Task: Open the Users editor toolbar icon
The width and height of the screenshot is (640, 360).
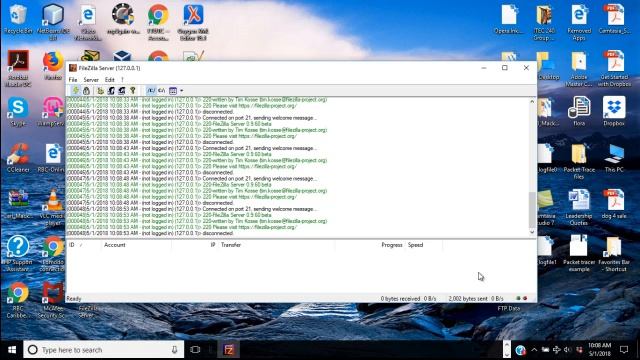Action: pyautogui.click(x=111, y=91)
